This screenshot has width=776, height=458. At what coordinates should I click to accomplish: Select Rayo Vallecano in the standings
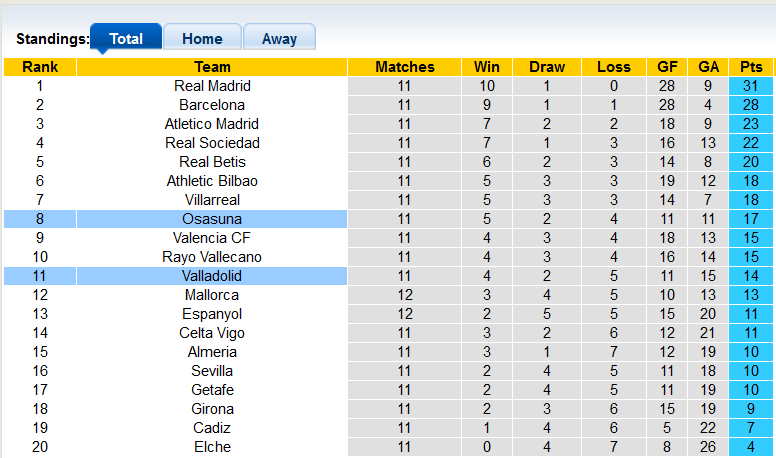(212, 257)
